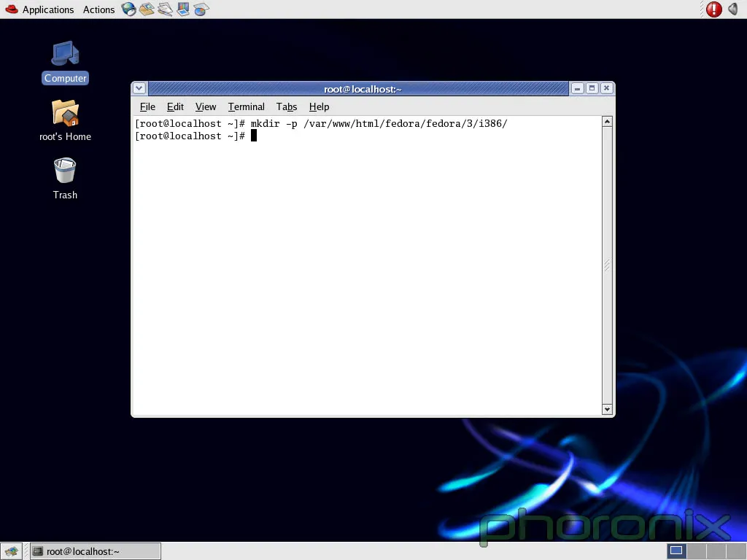The image size is (747, 560).
Task: Switch to the third workspace in the pager
Action: point(716,551)
